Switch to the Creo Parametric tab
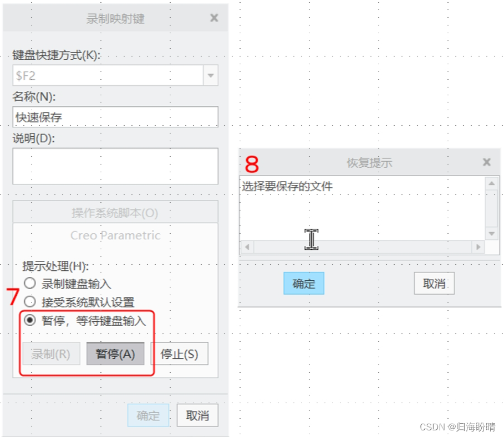504x437 pixels. point(115,235)
